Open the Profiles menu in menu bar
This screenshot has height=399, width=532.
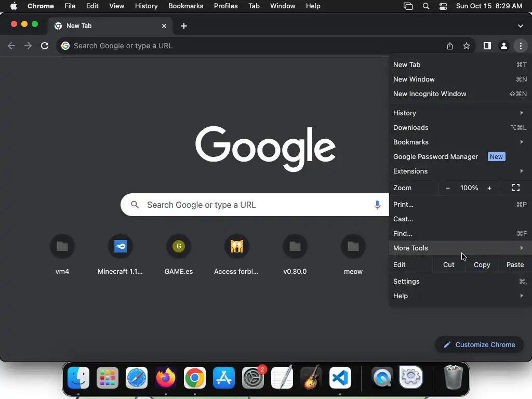(x=225, y=6)
